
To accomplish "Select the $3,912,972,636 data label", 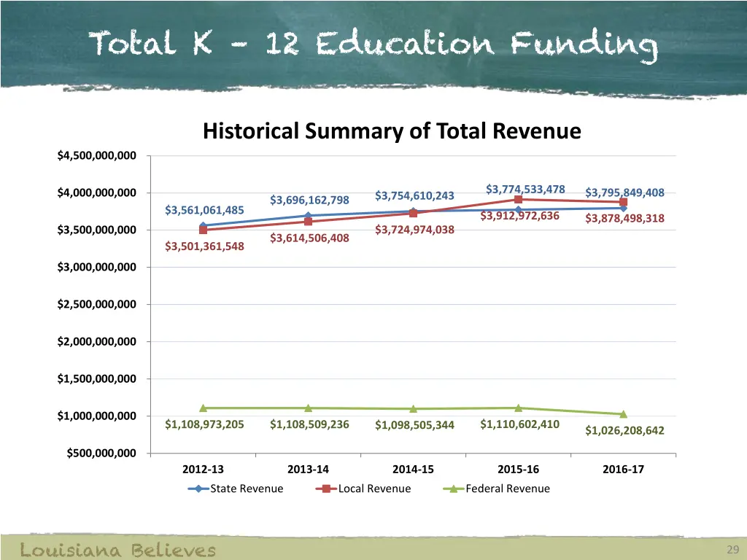I will [519, 216].
